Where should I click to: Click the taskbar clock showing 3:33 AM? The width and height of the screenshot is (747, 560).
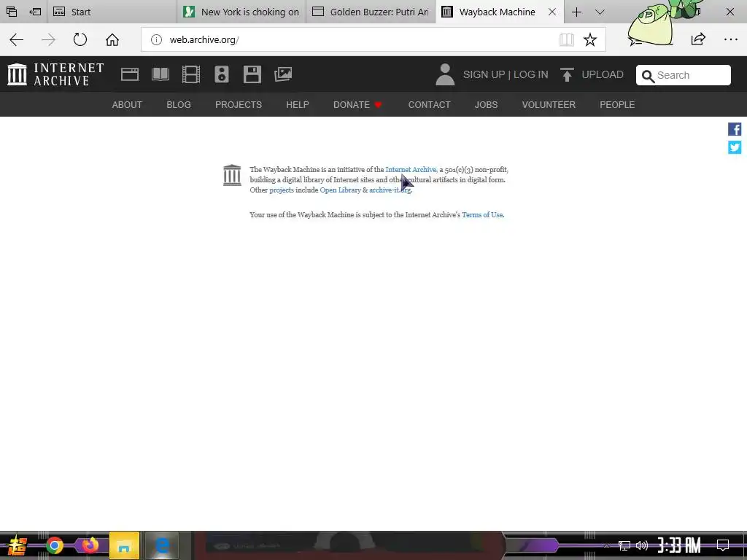point(679,545)
